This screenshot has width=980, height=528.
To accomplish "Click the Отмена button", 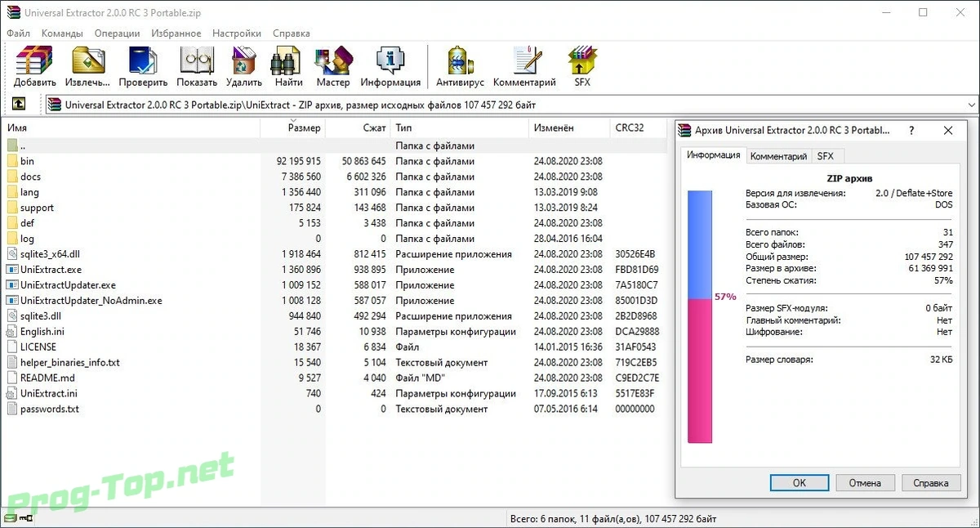I will (865, 483).
